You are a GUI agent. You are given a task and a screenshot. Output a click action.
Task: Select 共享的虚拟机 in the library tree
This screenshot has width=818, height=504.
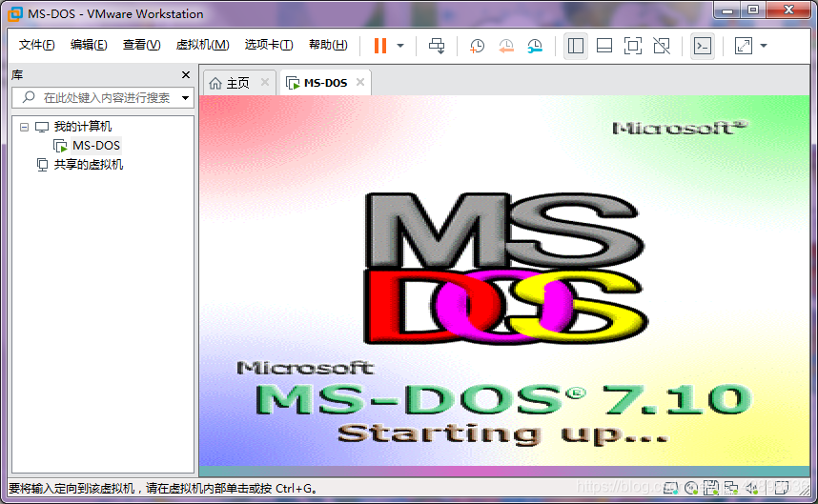[x=88, y=165]
